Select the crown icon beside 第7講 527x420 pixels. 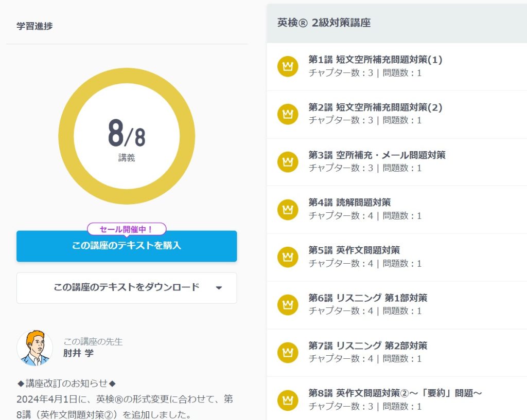[288, 353]
